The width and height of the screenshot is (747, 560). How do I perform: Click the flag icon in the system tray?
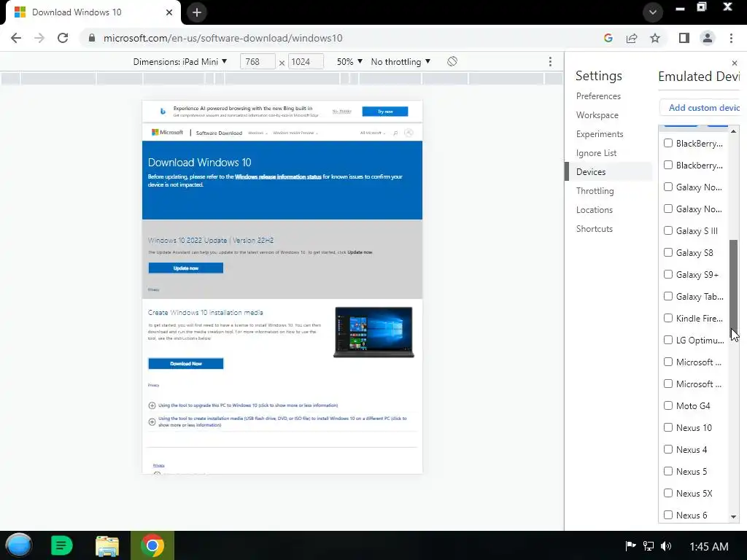pos(630,545)
